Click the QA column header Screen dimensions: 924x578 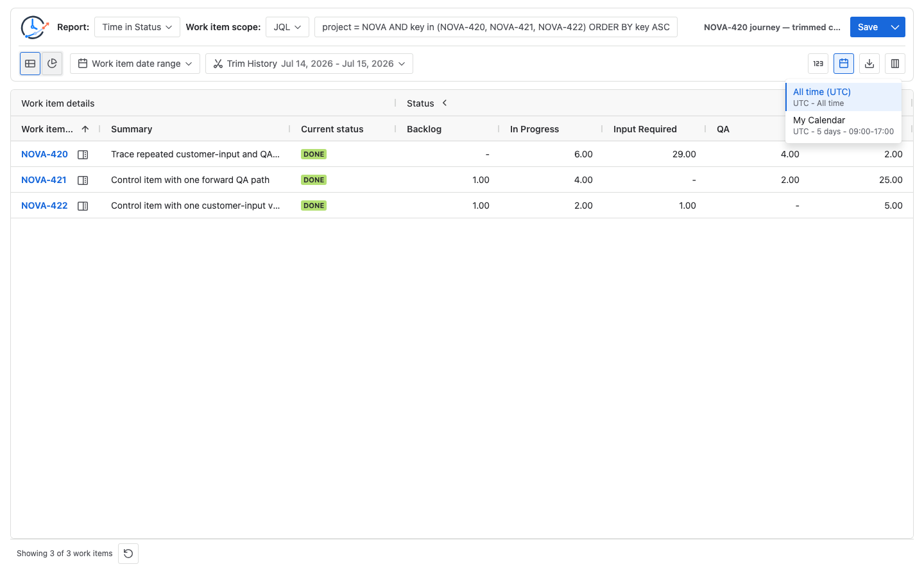click(x=723, y=129)
